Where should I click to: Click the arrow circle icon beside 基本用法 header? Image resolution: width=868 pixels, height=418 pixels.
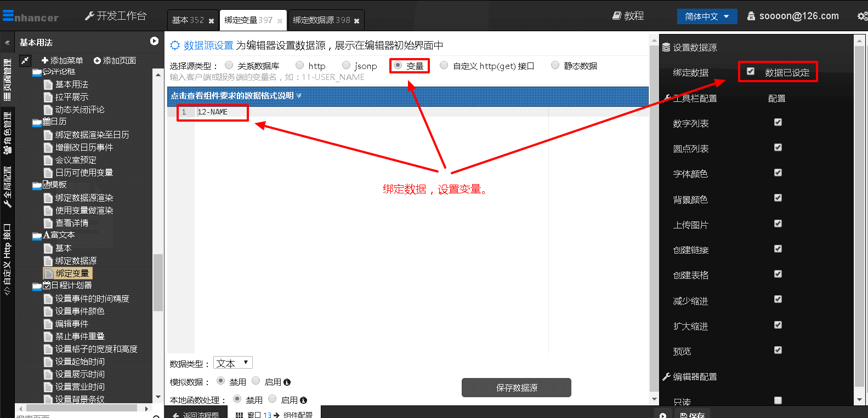click(154, 41)
